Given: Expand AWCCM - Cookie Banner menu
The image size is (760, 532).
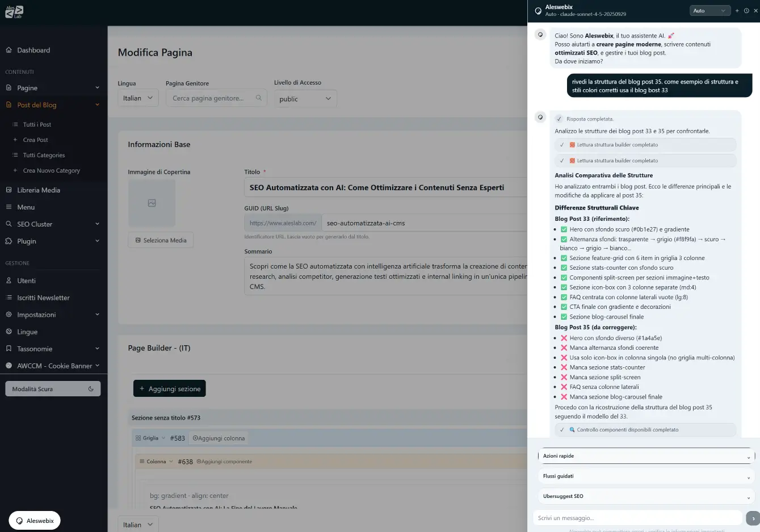Looking at the screenshot, I should (53, 366).
